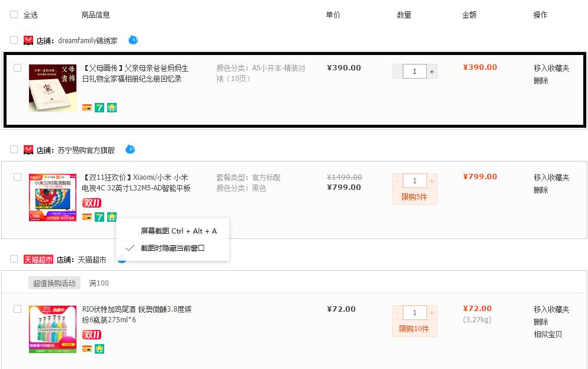This screenshot has width=588, height=369.
Task: Click quantity input field of 父母画传 item
Action: [x=415, y=71]
